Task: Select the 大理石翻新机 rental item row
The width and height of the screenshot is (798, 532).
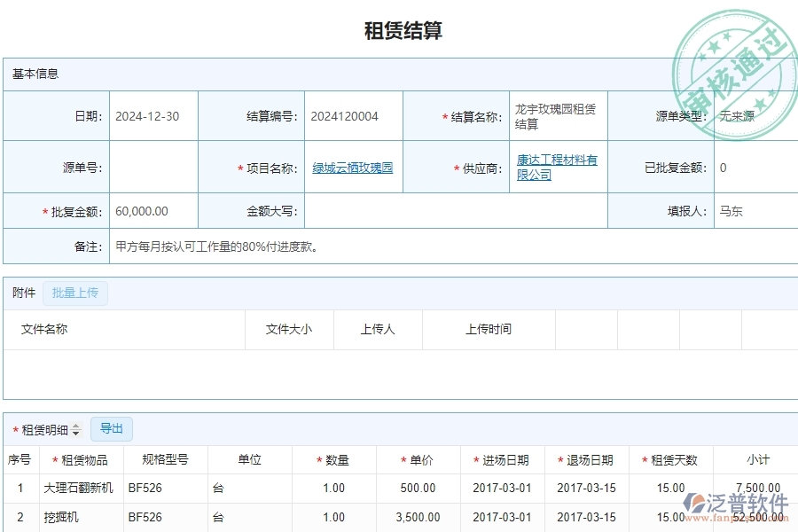Action: click(78, 488)
